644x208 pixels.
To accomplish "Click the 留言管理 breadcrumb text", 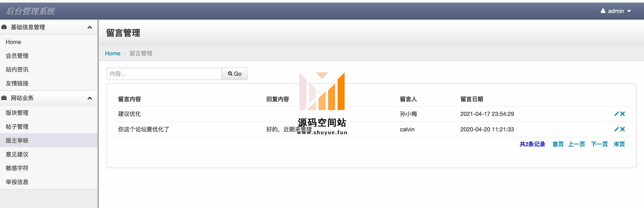I will [141, 53].
